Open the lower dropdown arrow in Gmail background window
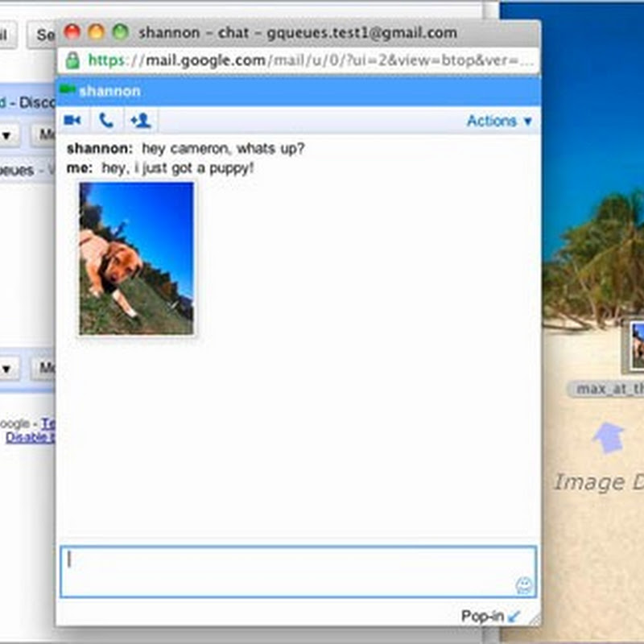The height and width of the screenshot is (644, 644). tap(6, 369)
